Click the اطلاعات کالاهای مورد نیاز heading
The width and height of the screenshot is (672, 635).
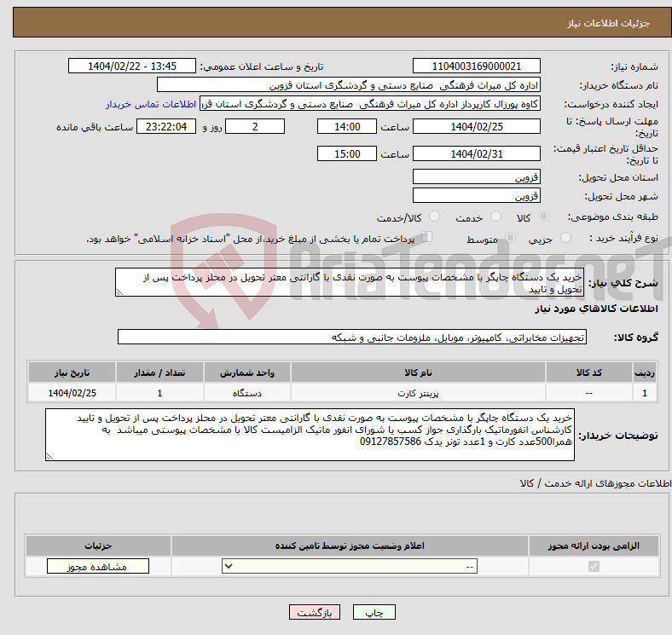click(x=596, y=309)
